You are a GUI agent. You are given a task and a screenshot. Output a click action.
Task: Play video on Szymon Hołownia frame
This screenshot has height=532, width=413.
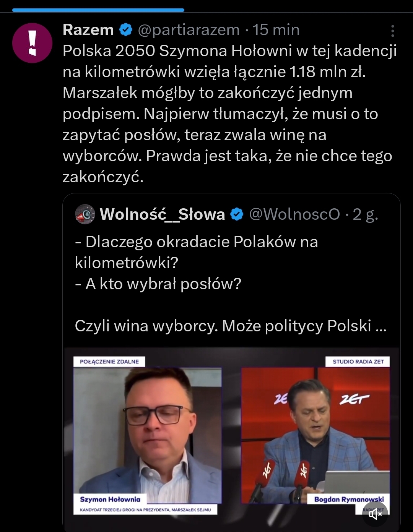(147, 435)
